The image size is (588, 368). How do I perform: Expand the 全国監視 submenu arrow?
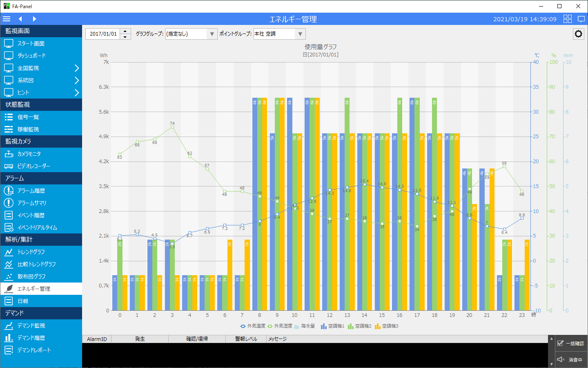[76, 68]
